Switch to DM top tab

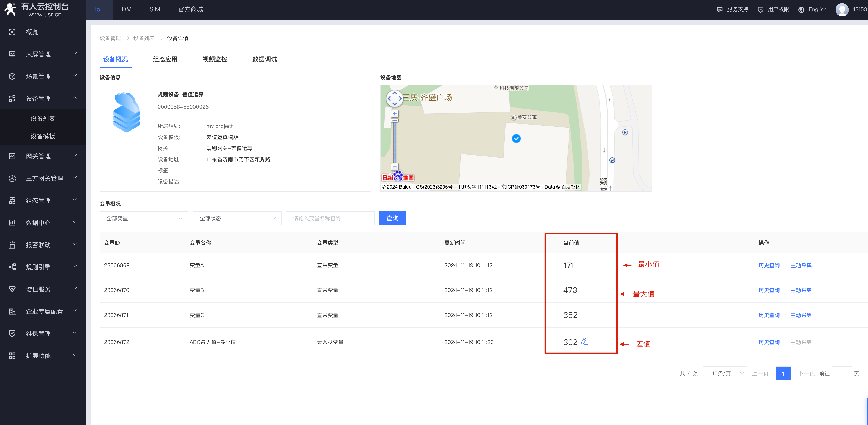(x=127, y=9)
